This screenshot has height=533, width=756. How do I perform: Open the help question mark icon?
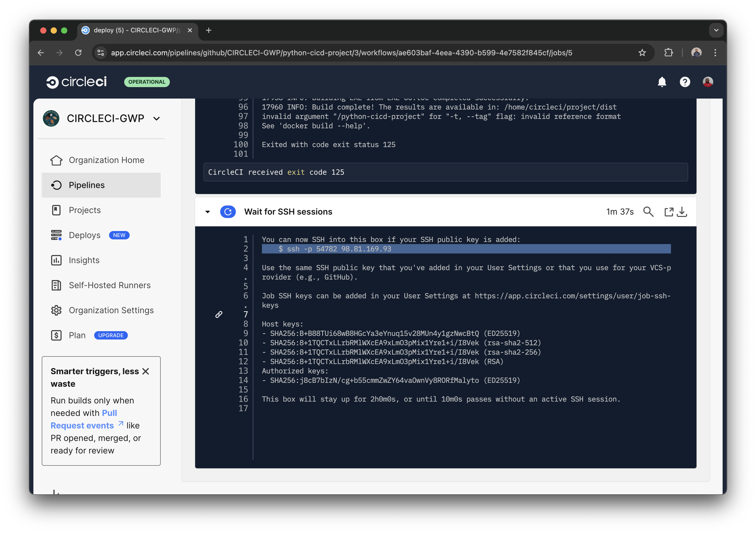(x=685, y=82)
